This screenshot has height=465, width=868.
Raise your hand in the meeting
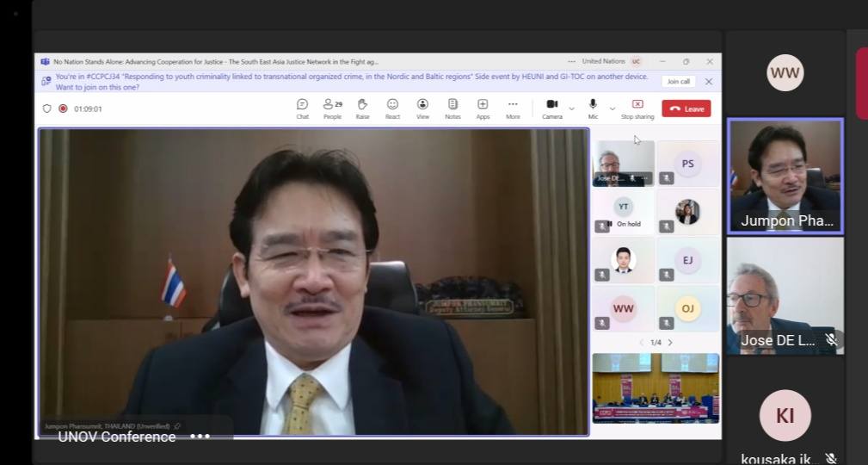click(x=362, y=108)
